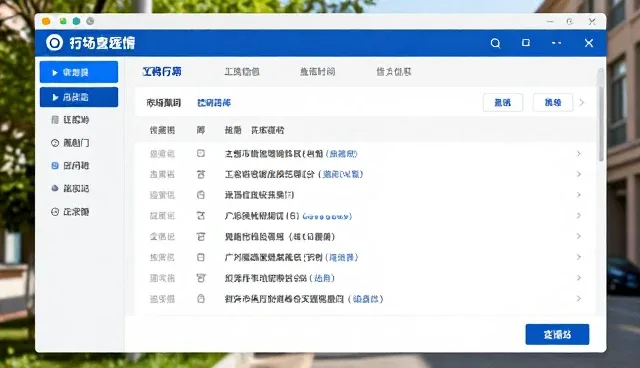Click the small icon in sixth list row
This screenshot has height=368, width=640.
click(x=201, y=257)
